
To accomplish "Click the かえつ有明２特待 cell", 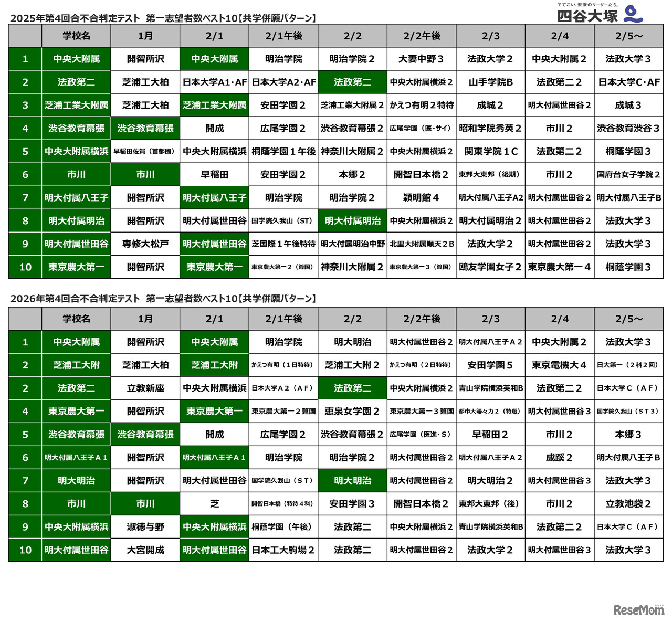I will click(x=422, y=105).
